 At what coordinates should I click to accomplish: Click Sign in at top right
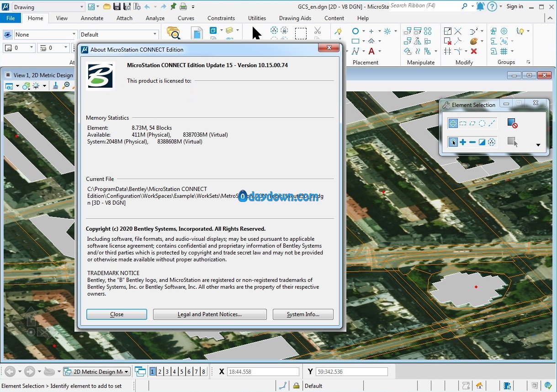click(x=515, y=6)
